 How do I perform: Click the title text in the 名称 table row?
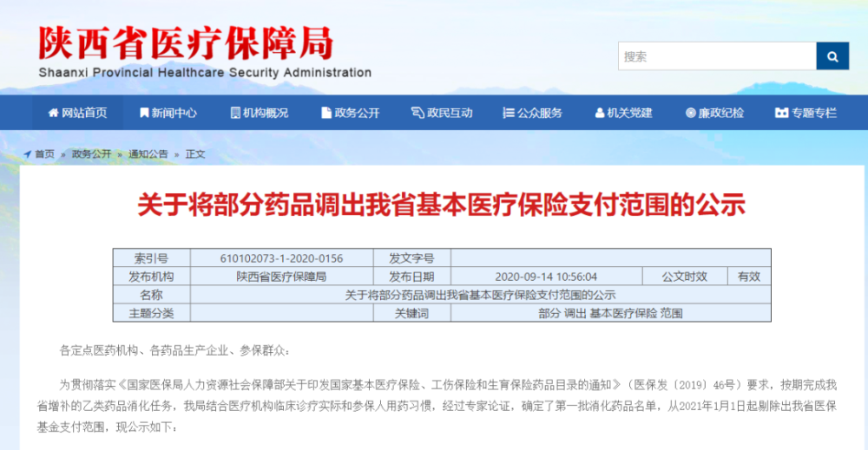[x=481, y=295]
